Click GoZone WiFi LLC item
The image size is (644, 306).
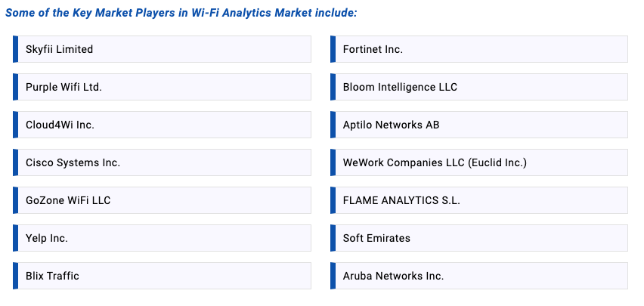click(68, 200)
